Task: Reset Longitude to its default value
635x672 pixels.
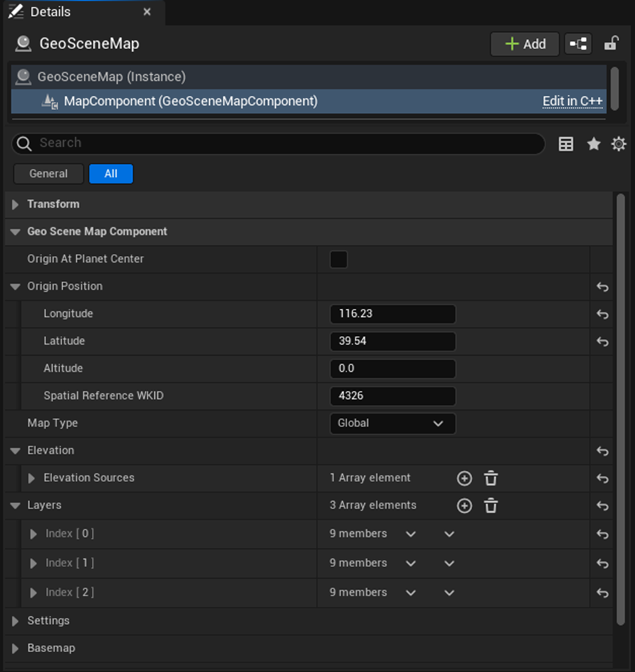Action: [x=602, y=314]
